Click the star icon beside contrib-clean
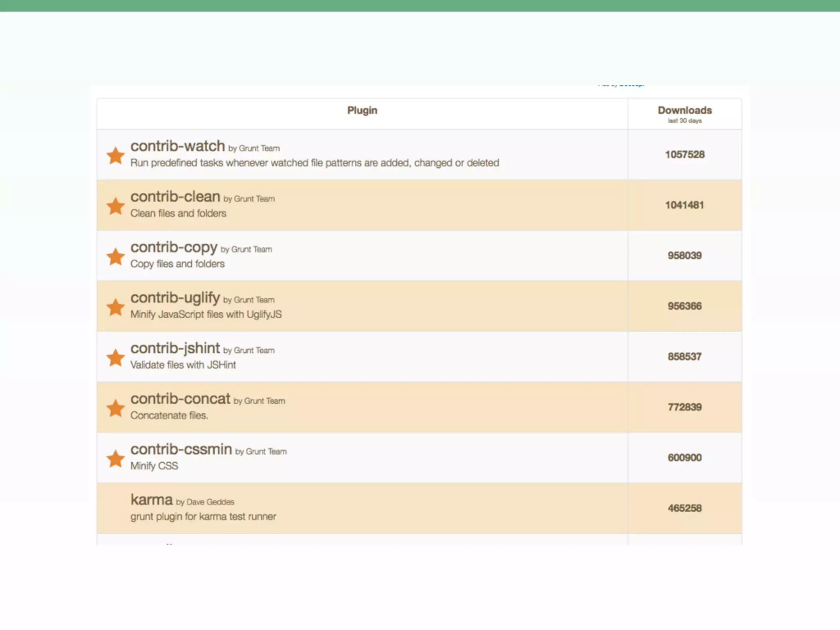The image size is (840, 630). coord(116,206)
